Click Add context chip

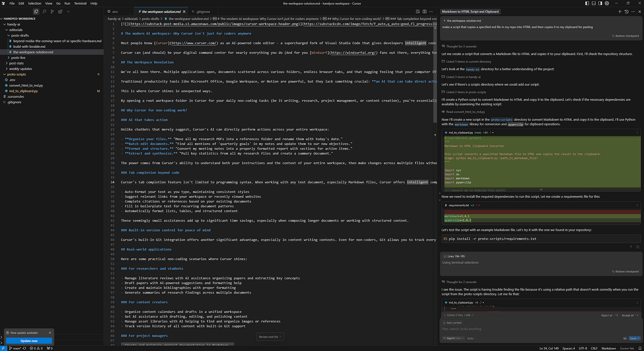(x=452, y=323)
